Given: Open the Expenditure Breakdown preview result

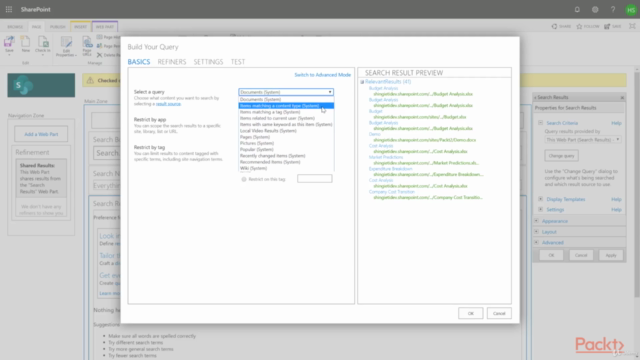Looking at the screenshot, I should [391, 169].
